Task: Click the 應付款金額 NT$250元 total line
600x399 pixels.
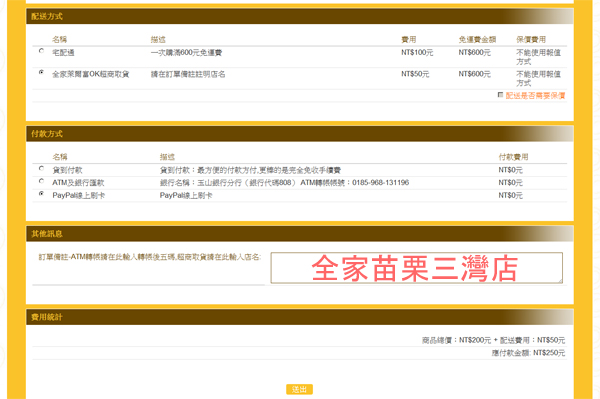Action: coord(528,353)
